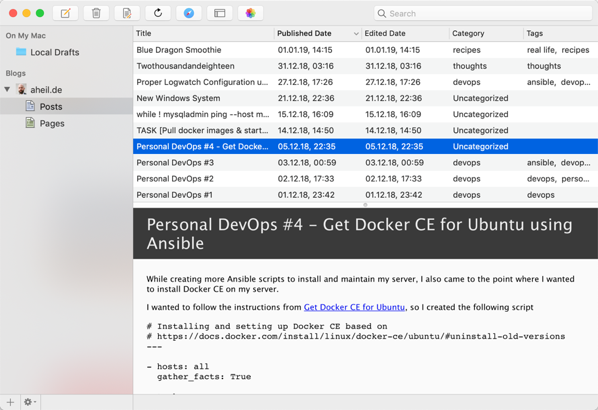
Task: Collapse the aheil.de blog tree
Action: (x=7, y=89)
